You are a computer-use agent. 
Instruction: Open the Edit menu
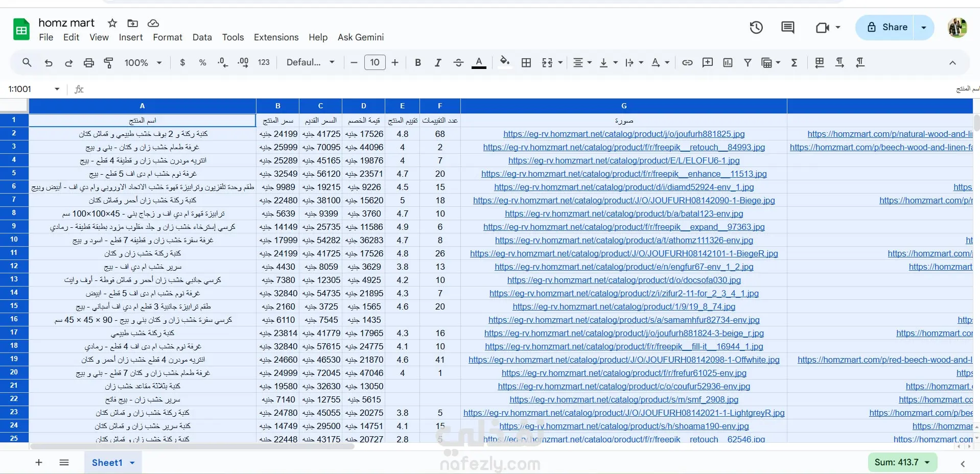point(71,37)
